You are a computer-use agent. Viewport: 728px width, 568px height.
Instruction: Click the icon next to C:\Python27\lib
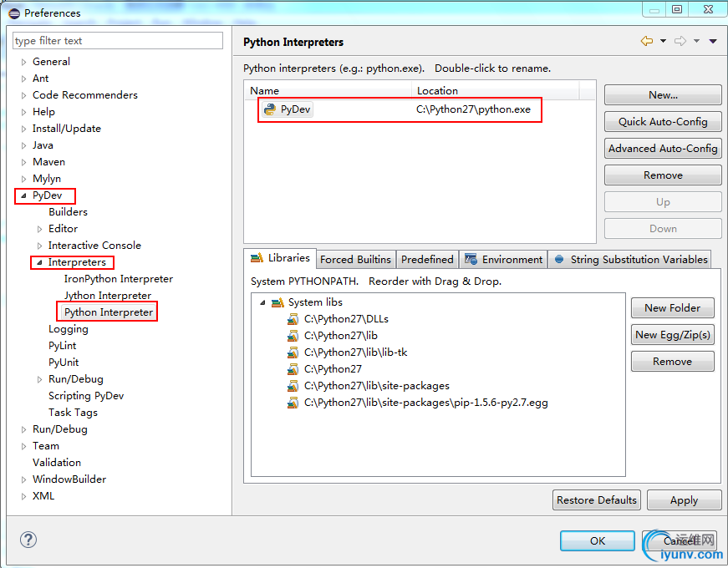(x=293, y=336)
